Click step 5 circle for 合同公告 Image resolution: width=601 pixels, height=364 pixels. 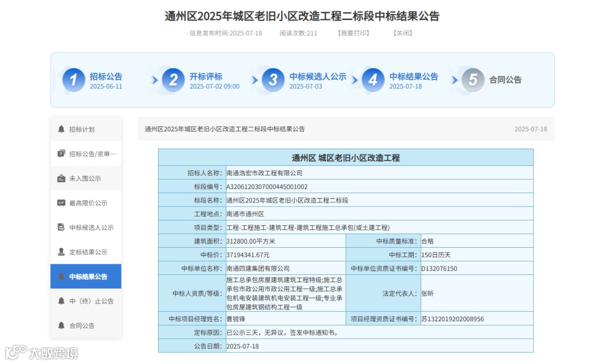[x=473, y=80]
